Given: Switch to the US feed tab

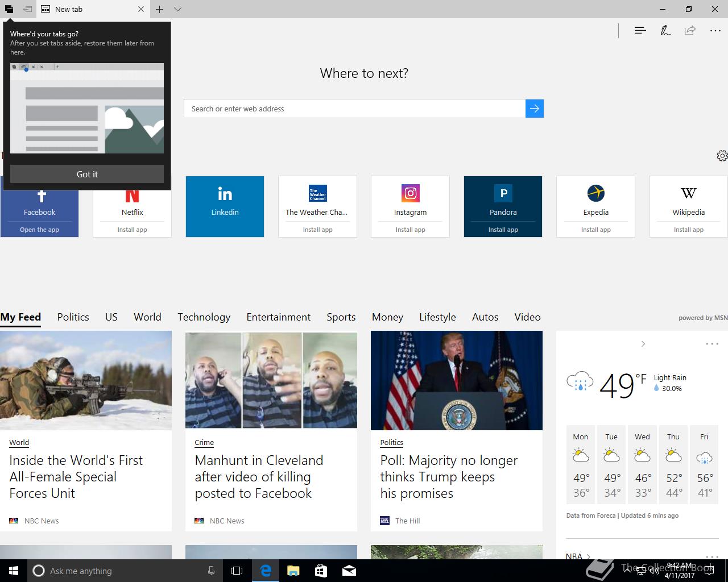Looking at the screenshot, I should pos(111,317).
